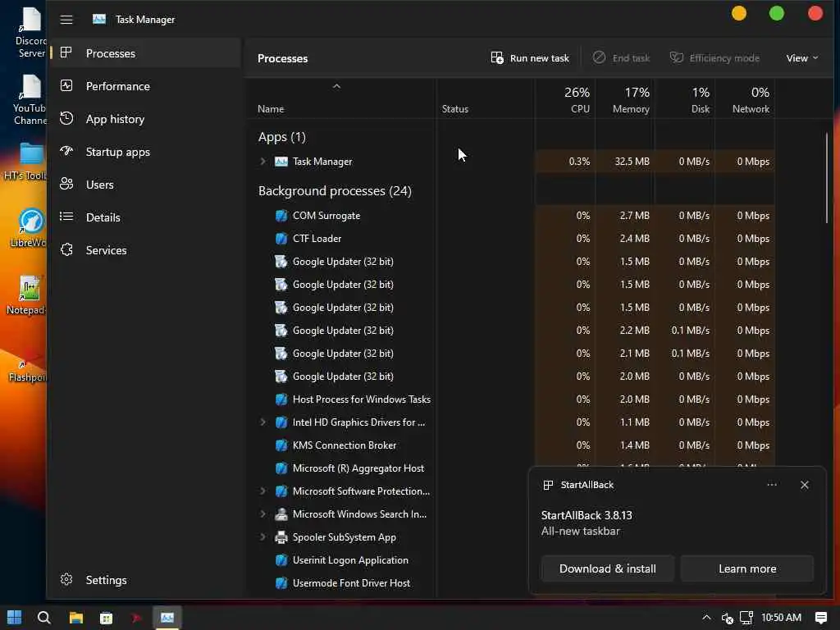The image size is (840, 630).
Task: Click the Task Manager title bar icon
Action: click(x=99, y=20)
